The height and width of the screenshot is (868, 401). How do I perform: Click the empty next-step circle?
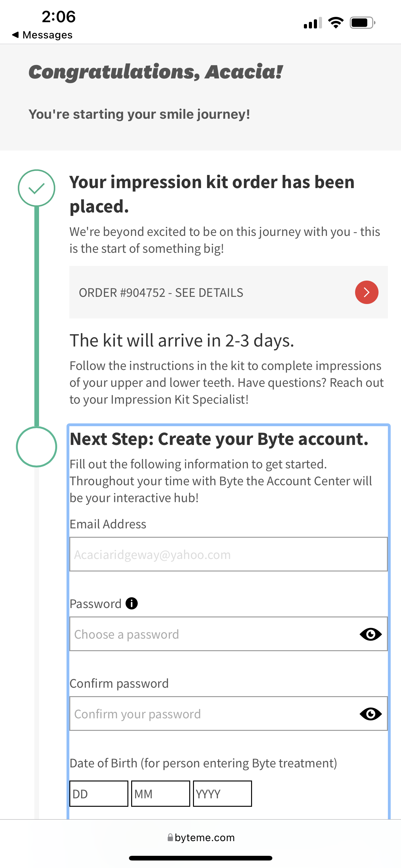click(36, 447)
